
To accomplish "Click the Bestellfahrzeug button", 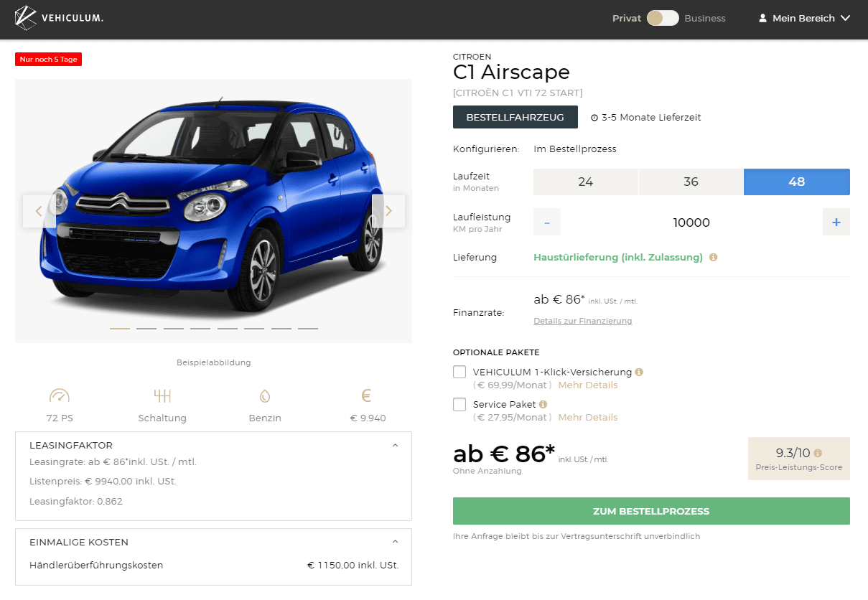I will (515, 117).
